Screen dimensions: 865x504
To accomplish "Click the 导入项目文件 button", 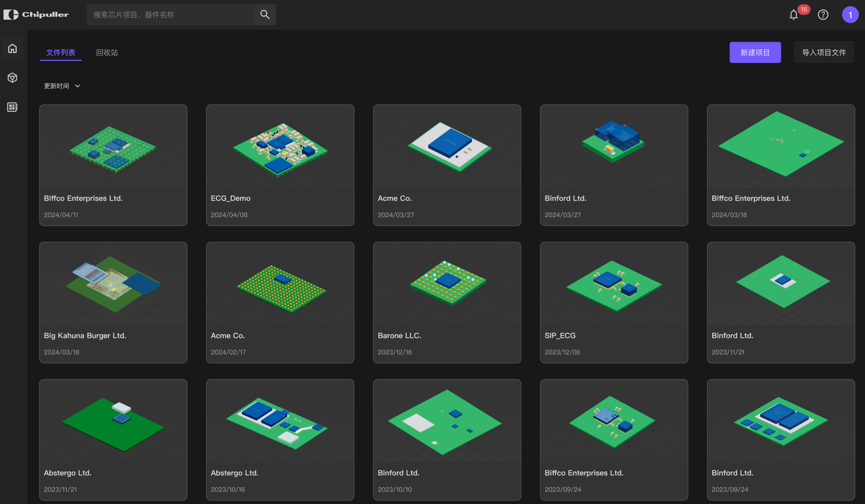I will (823, 52).
